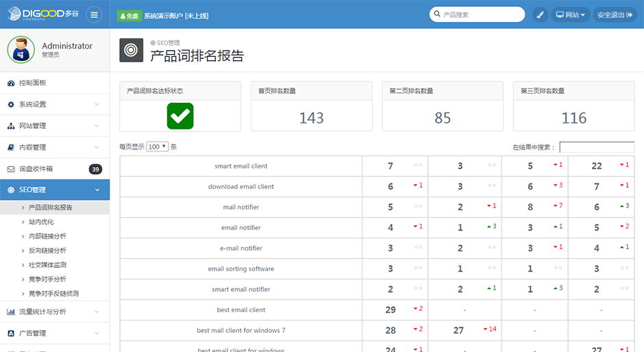Click the green checkmark status icon
The width and height of the screenshot is (644, 352).
(x=180, y=116)
